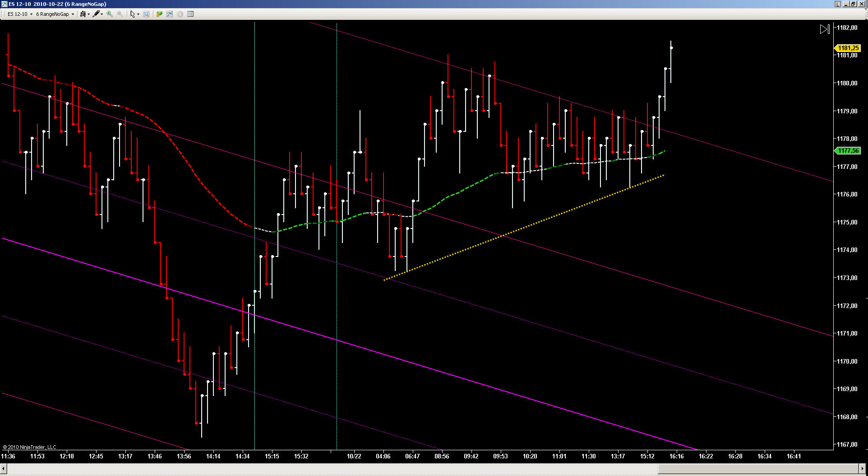Click the 09:42 time axis label
The image size is (868, 476).
tap(471, 456)
